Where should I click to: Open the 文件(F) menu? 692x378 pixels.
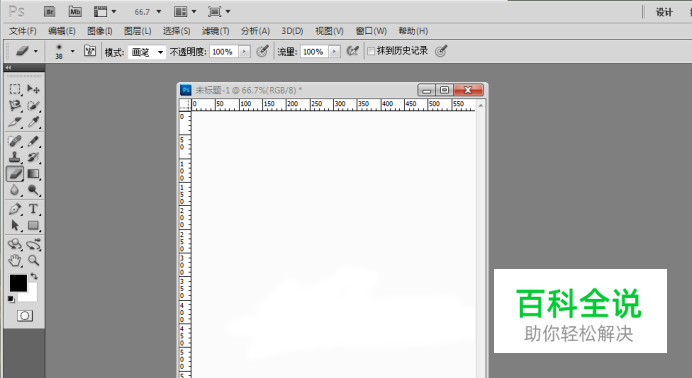23,31
